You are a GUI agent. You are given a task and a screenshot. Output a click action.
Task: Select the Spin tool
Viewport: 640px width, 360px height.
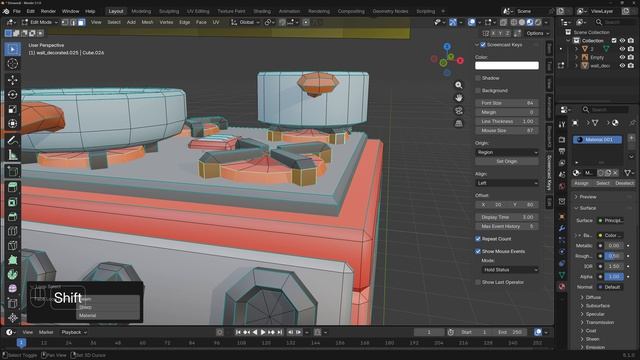pyautogui.click(x=12, y=274)
